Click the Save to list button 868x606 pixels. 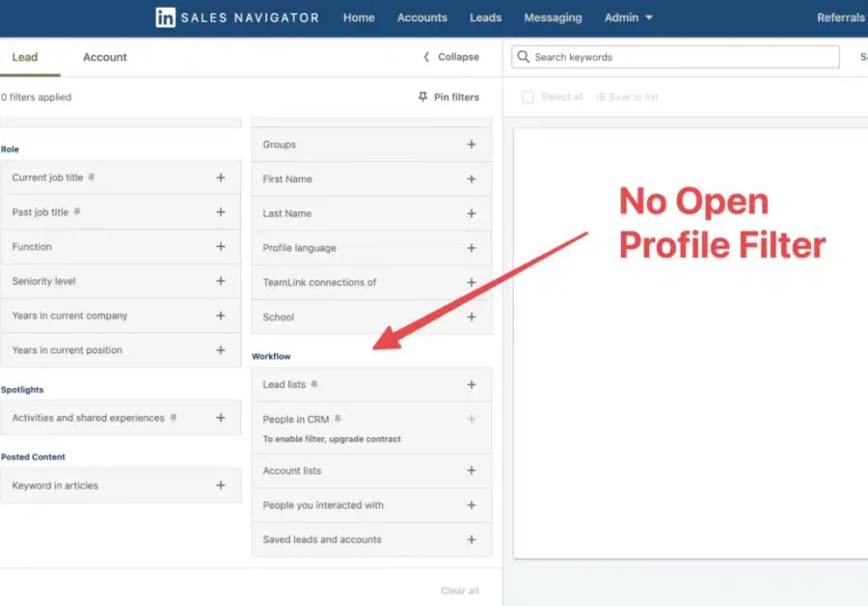click(628, 96)
